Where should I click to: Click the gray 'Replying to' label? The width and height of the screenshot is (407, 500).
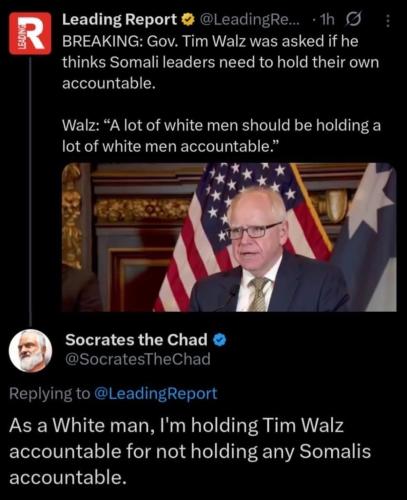click(49, 394)
